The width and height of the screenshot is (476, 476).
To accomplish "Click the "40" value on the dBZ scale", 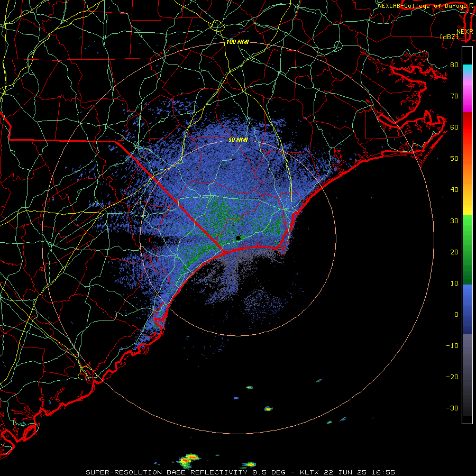I will click(x=454, y=189).
